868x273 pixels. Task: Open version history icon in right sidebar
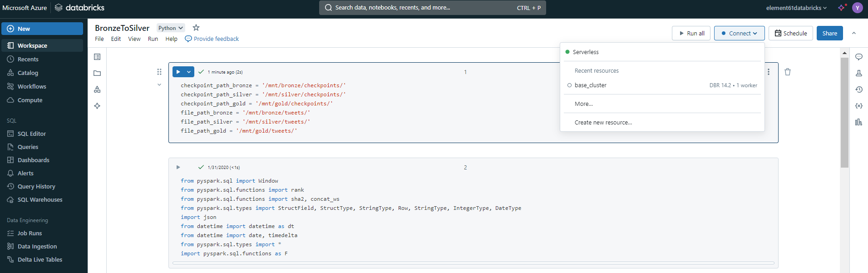858,89
